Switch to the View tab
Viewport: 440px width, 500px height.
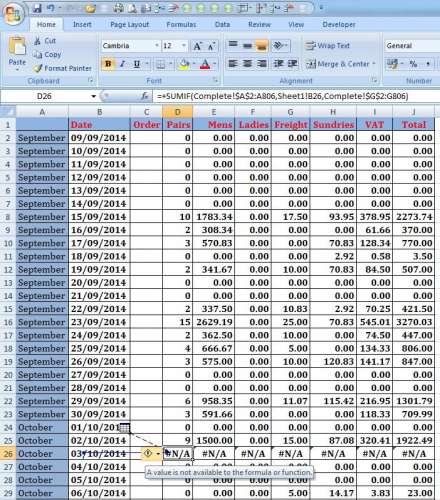[x=296, y=24]
